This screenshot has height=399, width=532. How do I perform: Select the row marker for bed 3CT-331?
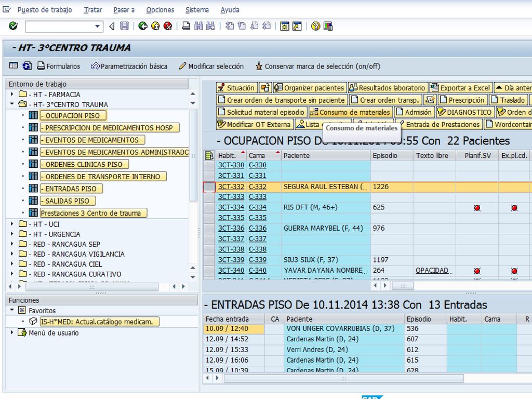click(209, 176)
